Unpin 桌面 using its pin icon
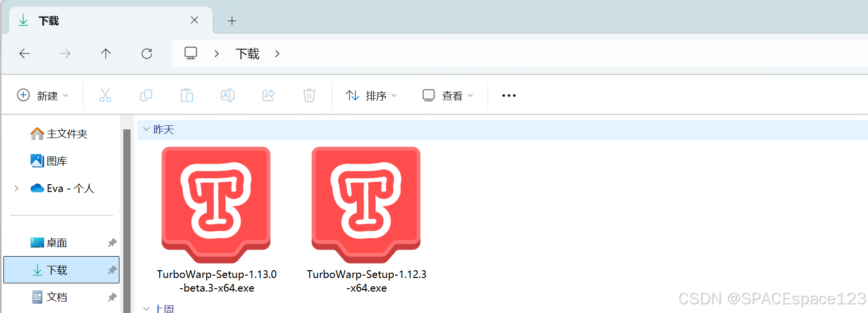Viewport: 868px width, 313px height. [112, 243]
